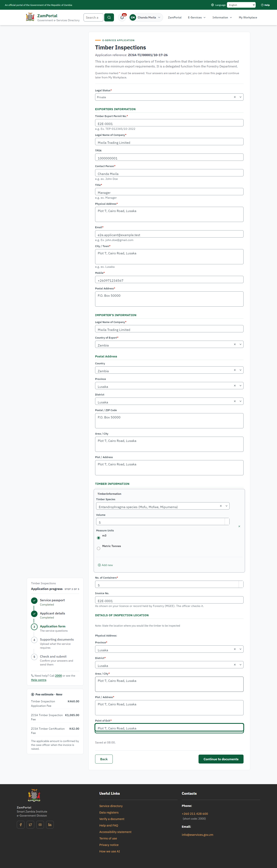Clear the Timber Species selection
Viewport: 277px width, 868px height.
coord(221,506)
